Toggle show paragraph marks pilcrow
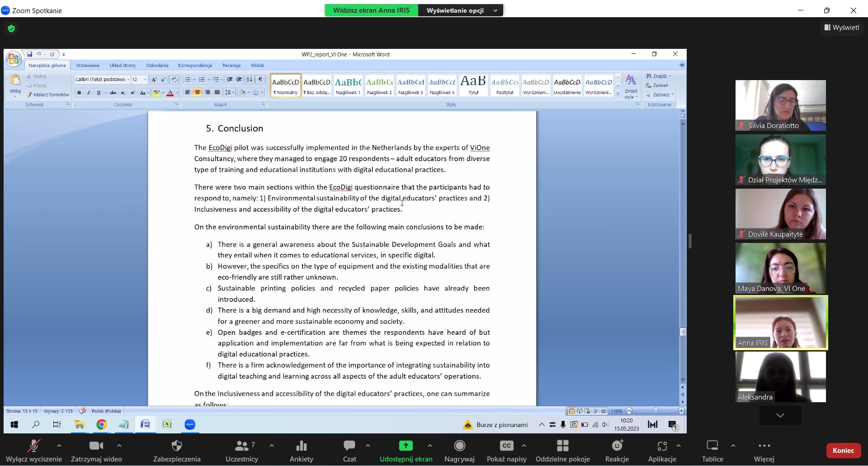Image resolution: width=868 pixels, height=466 pixels. pyautogui.click(x=261, y=80)
